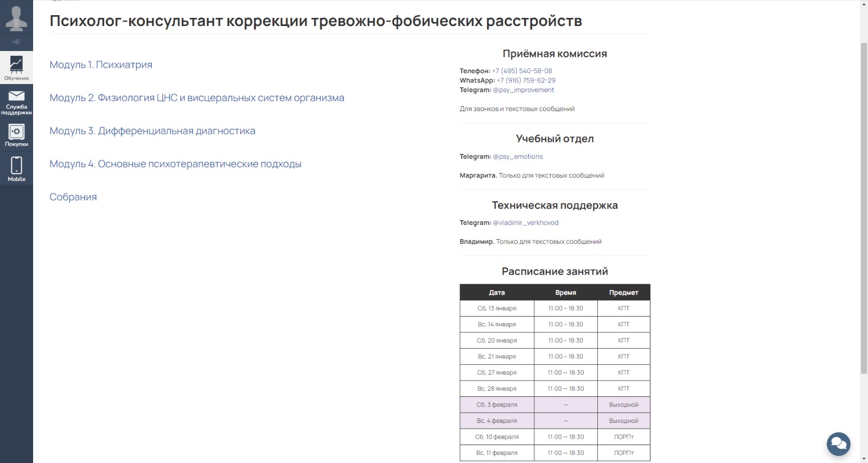Open the Mobile phone icon

pyautogui.click(x=16, y=169)
